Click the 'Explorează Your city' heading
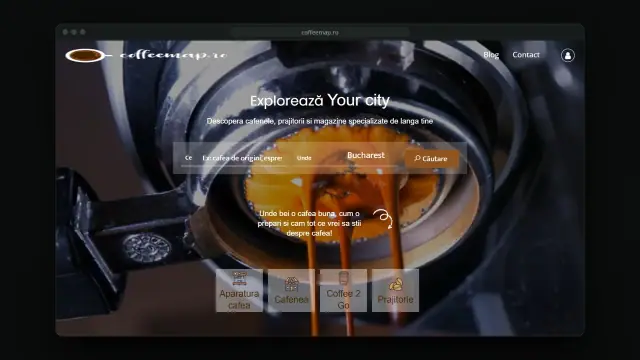 (x=320, y=100)
